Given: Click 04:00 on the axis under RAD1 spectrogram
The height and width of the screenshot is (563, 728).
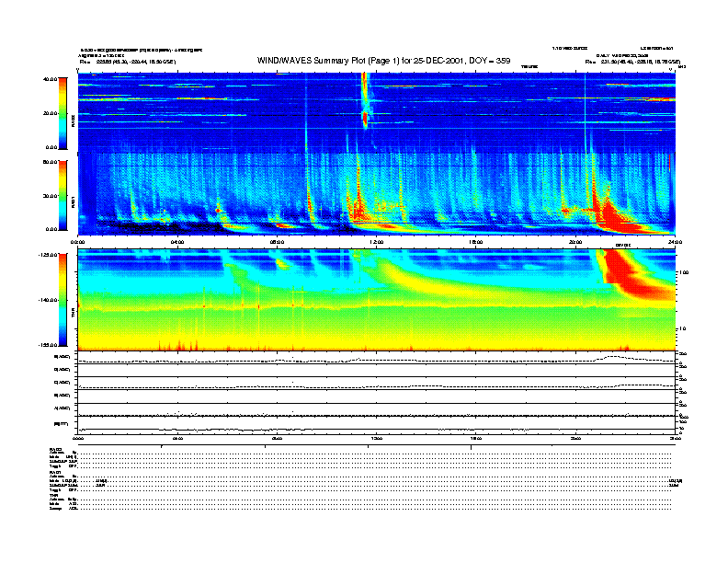Looking at the screenshot, I should click(177, 242).
